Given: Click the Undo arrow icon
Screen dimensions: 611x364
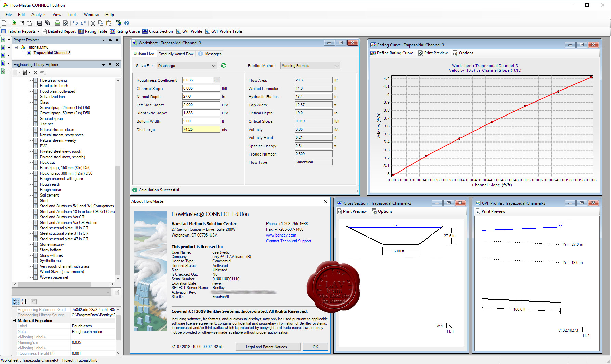Looking at the screenshot, I should [75, 23].
